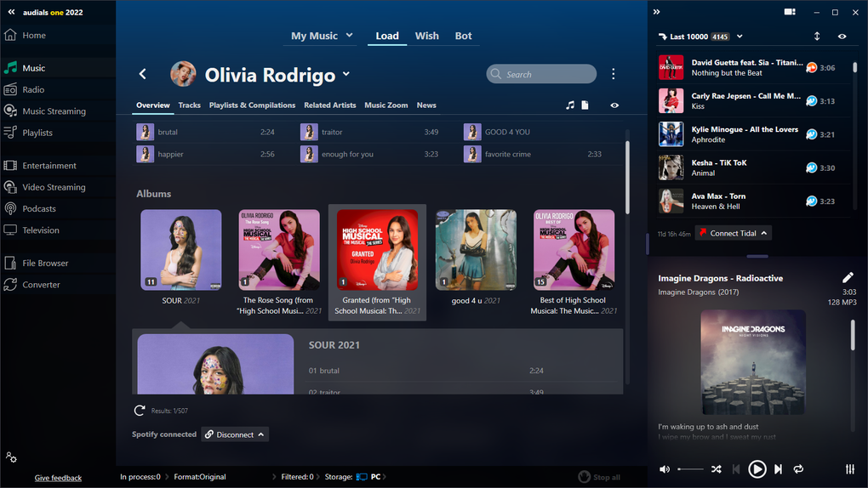
Task: Switch window layout view icon
Action: pyautogui.click(x=790, y=12)
